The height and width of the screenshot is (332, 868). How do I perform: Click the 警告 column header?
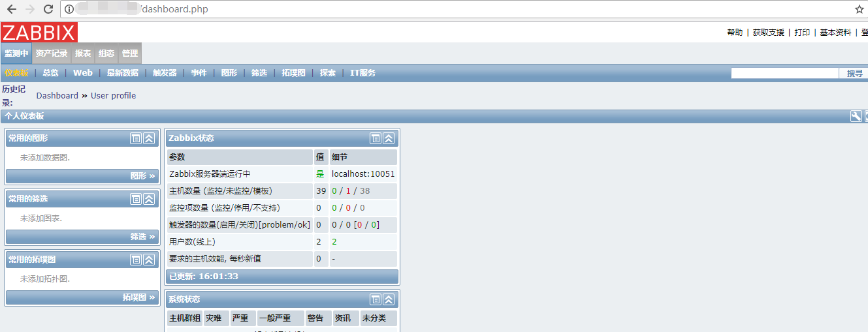click(319, 318)
